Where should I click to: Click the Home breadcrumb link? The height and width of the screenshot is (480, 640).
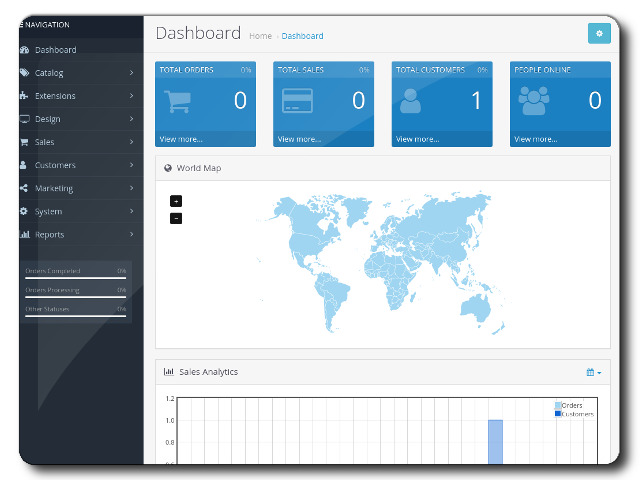click(x=260, y=36)
